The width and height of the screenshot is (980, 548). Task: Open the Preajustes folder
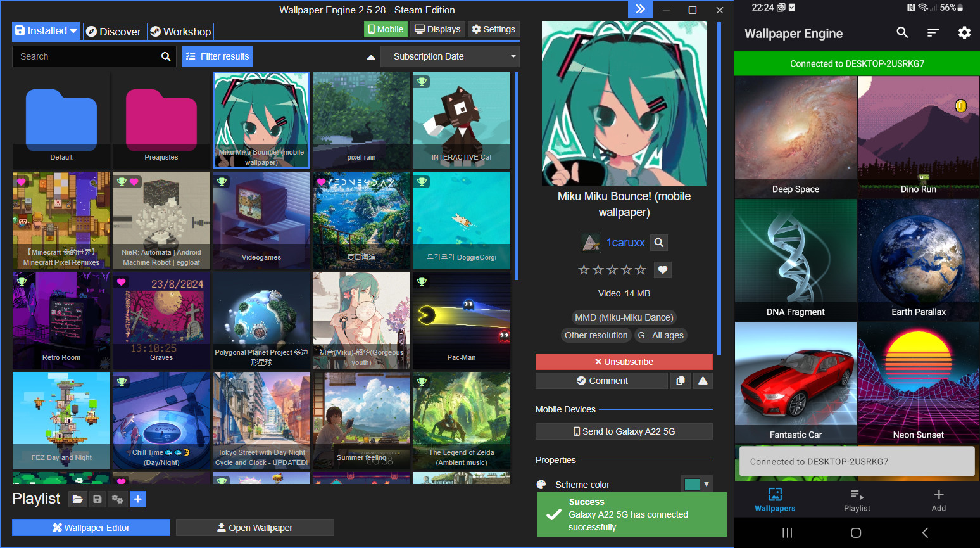161,120
